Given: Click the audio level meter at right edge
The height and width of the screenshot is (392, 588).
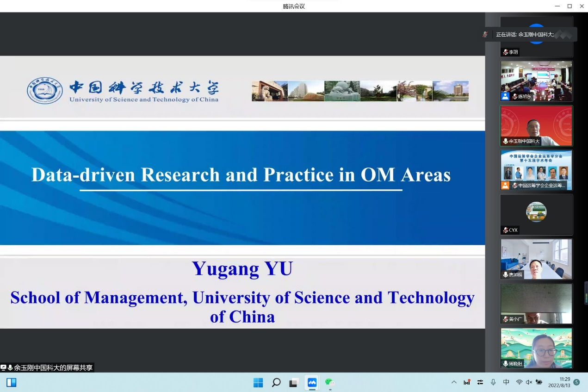Looking at the screenshot, I should [586, 292].
